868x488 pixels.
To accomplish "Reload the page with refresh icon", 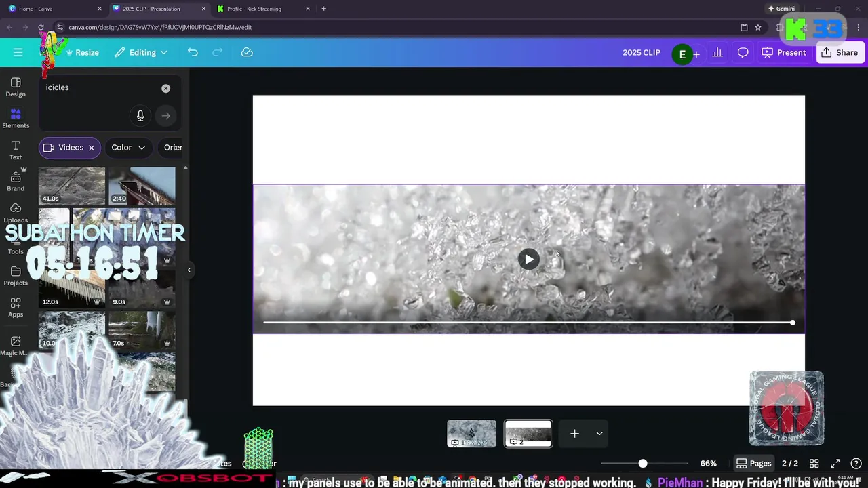I will click(x=41, y=27).
